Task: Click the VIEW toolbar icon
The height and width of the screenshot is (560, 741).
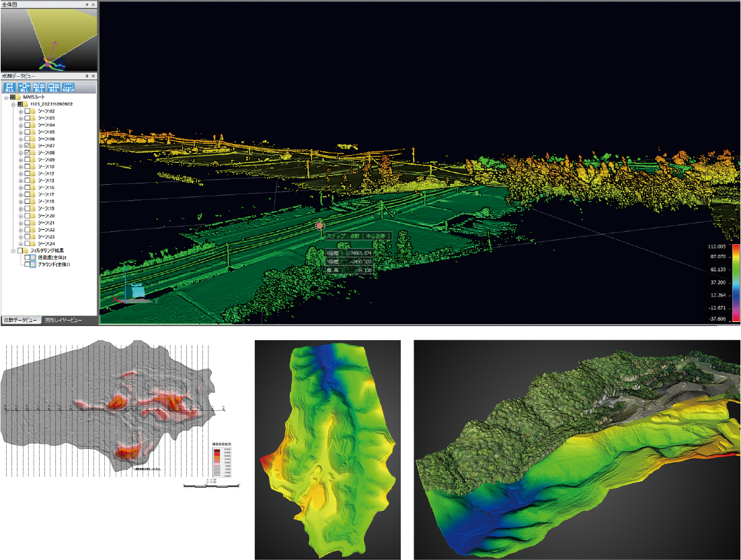Action: (x=69, y=87)
